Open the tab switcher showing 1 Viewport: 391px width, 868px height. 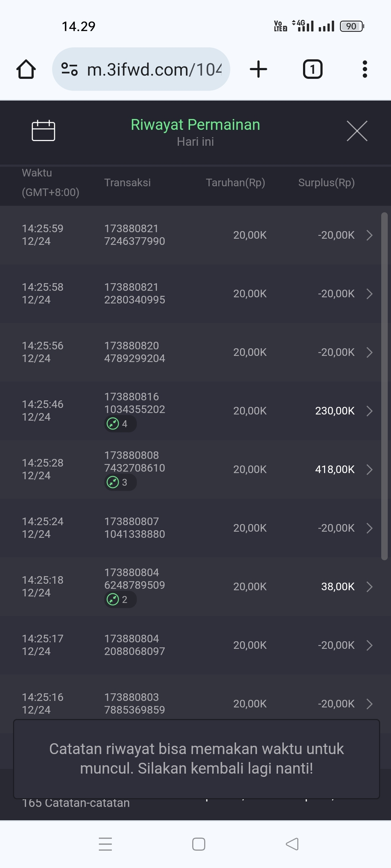(x=312, y=69)
